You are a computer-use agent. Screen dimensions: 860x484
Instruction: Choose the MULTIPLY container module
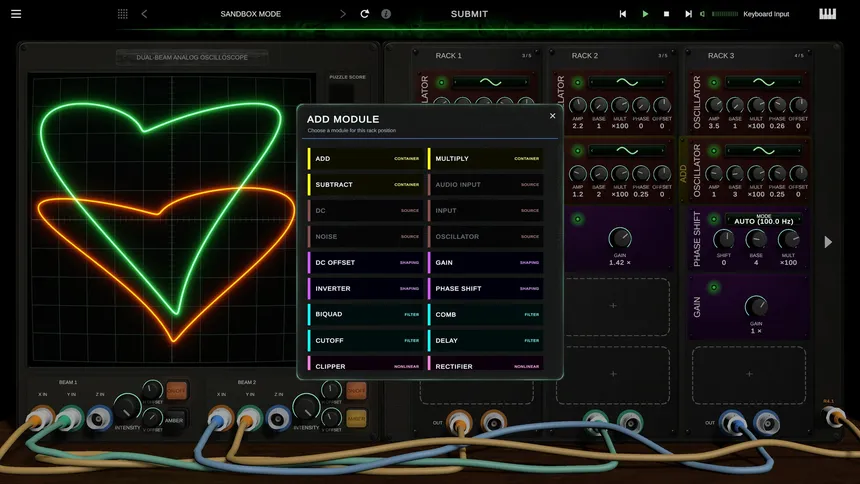pyautogui.click(x=485, y=159)
